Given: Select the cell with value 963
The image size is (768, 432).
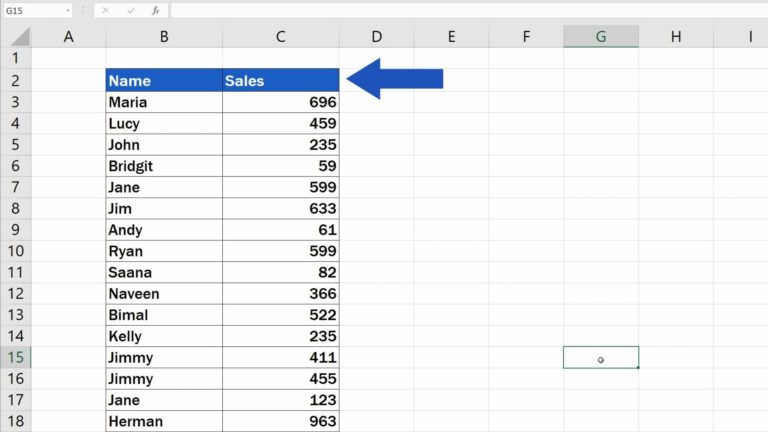Looking at the screenshot, I should pos(281,421).
